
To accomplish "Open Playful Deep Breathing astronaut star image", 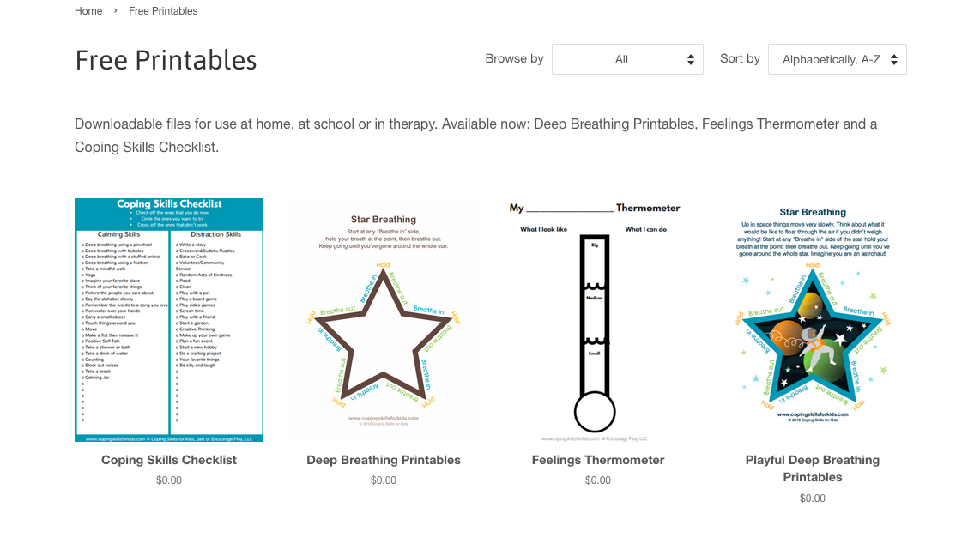I will [x=813, y=320].
